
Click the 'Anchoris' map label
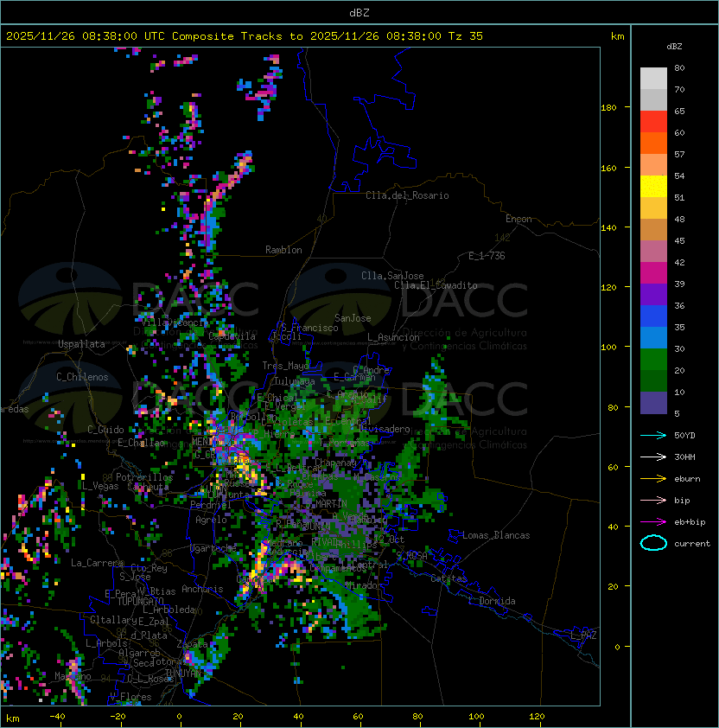pyautogui.click(x=202, y=589)
